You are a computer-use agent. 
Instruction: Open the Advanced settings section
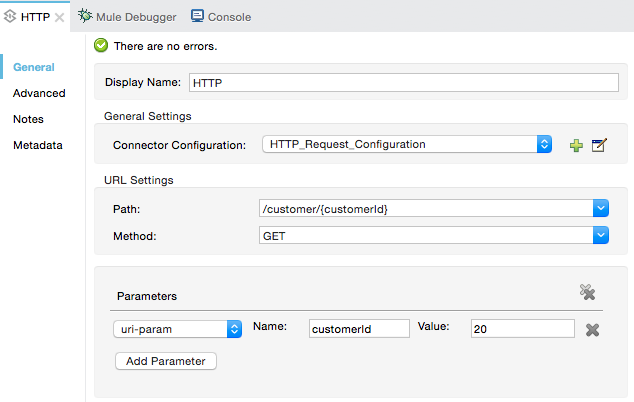pos(39,93)
